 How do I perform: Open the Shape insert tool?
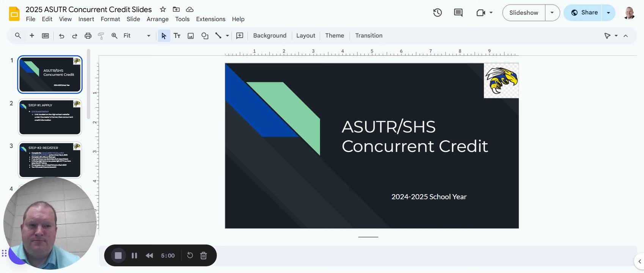coord(205,36)
